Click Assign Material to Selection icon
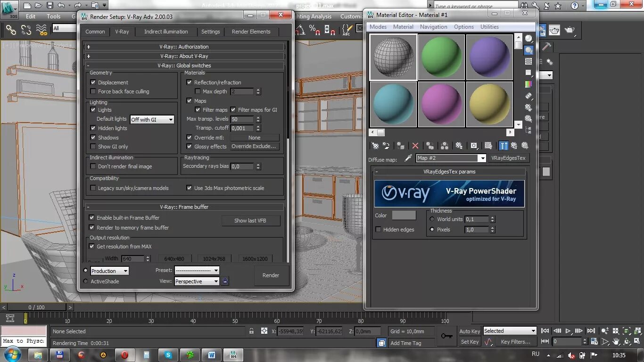 coord(400,146)
